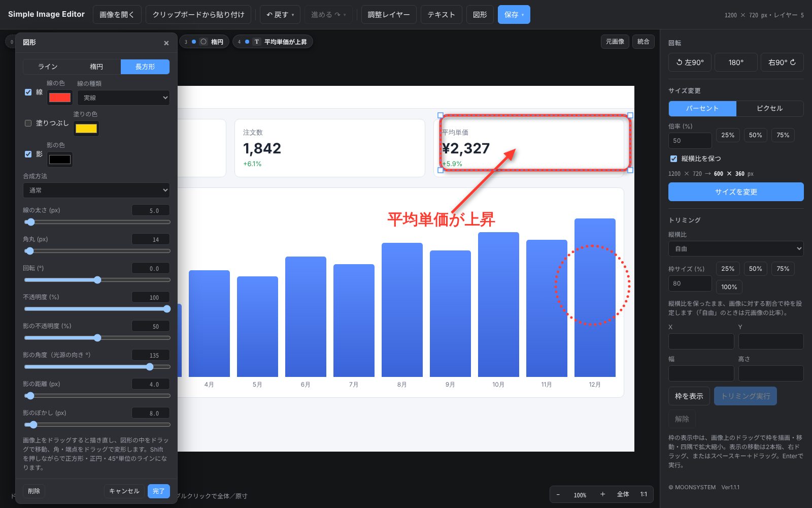812x508 pixels.
Task: Click the black 影の色 swatch
Action: pos(60,160)
